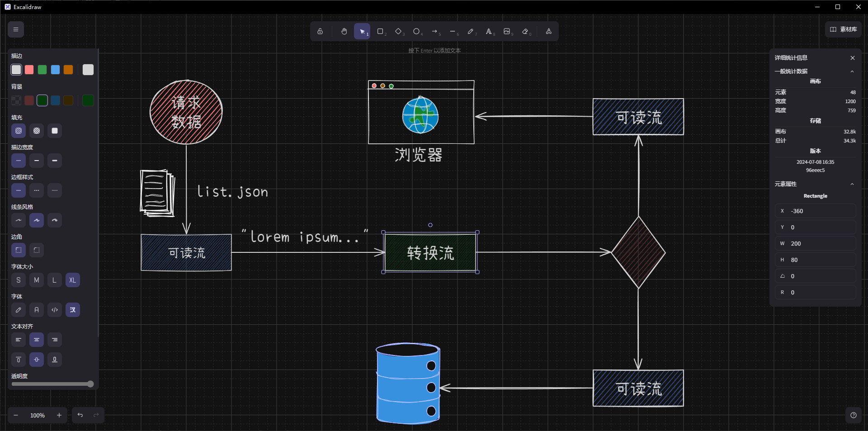This screenshot has width=868, height=431.
Task: Select the Hand pan tool
Action: (x=344, y=31)
